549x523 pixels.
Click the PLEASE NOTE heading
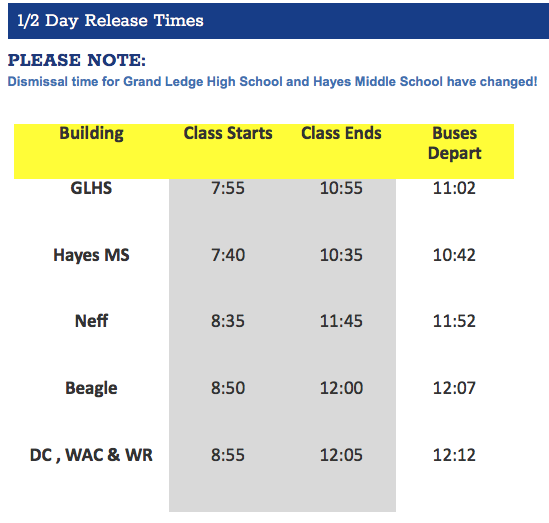[77, 60]
